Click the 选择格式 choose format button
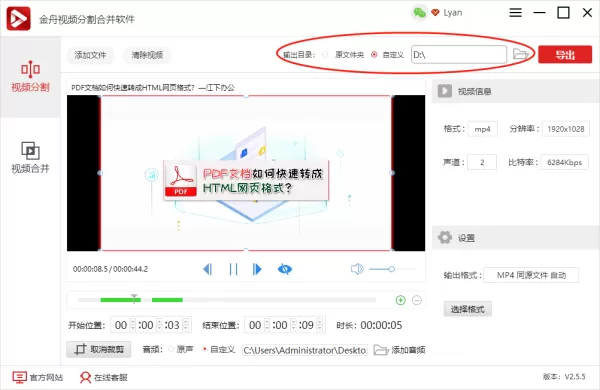600x390 pixels. pyautogui.click(x=467, y=309)
